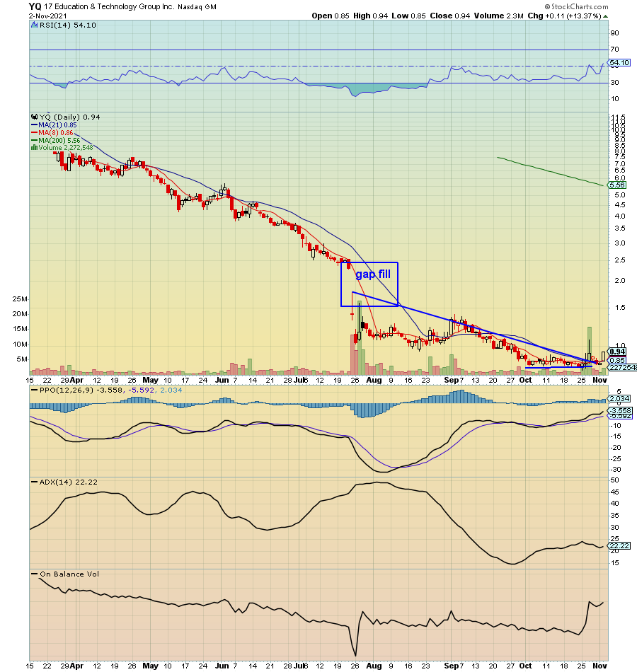Click the green up-arrow next to the change percentage

(x=605, y=16)
